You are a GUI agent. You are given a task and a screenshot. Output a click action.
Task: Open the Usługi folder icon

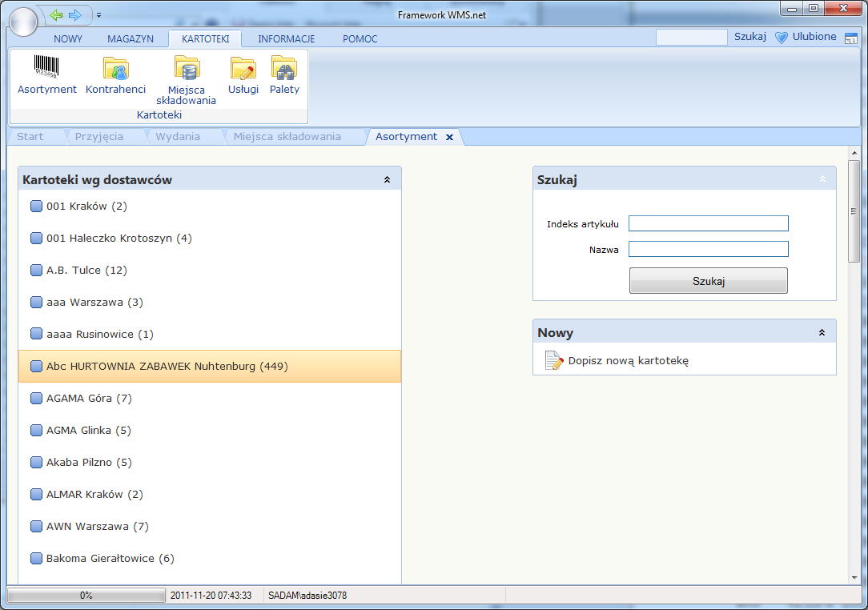coord(243,68)
